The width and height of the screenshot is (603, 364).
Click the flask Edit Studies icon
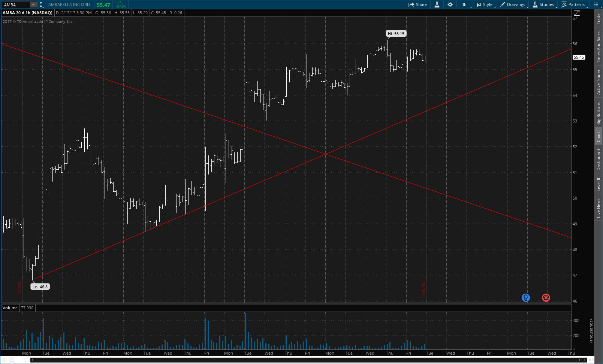click(437, 4)
